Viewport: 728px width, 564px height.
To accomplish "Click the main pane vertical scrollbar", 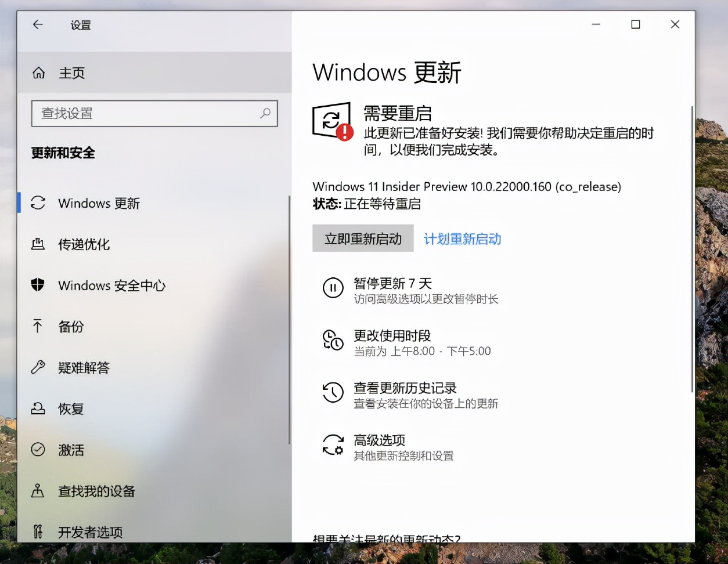I will 692,250.
